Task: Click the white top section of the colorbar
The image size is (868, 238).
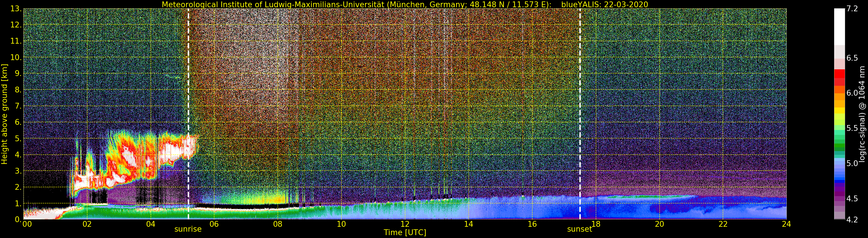Action: point(839,27)
